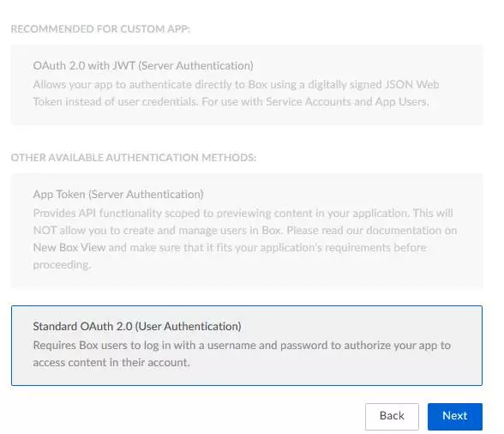Click the 'Requires Box users to log in' description

[x=242, y=354]
